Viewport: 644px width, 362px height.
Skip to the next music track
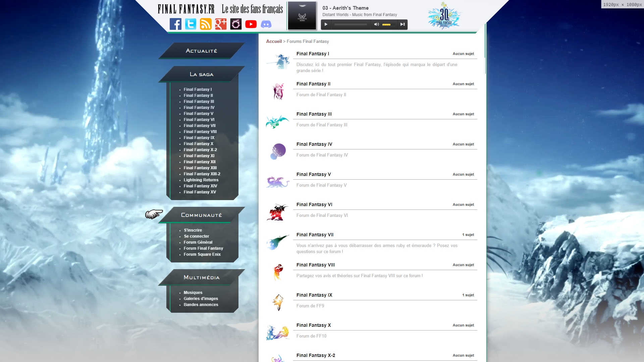[402, 24]
